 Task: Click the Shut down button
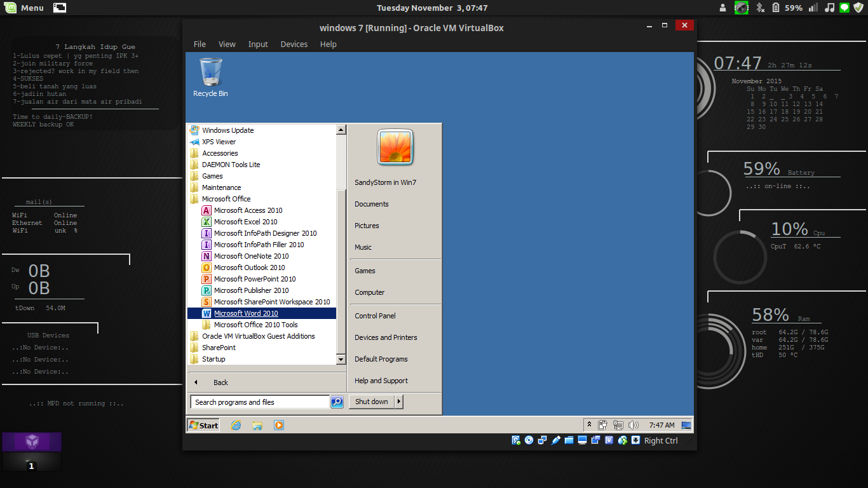pyautogui.click(x=372, y=402)
